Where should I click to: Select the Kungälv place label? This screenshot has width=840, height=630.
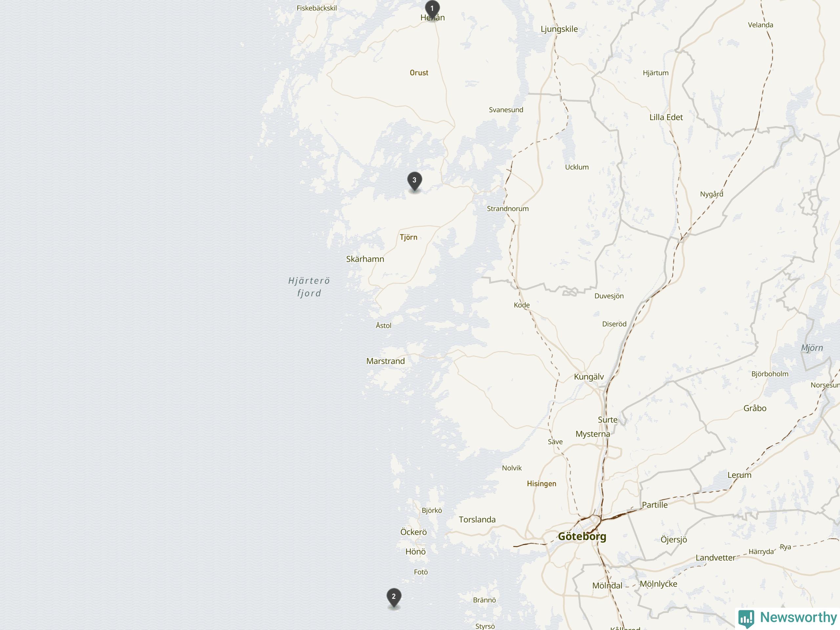pos(589,377)
